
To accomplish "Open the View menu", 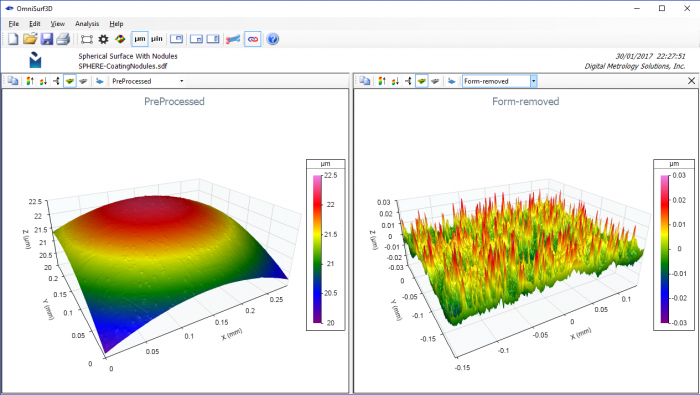I will tap(58, 24).
